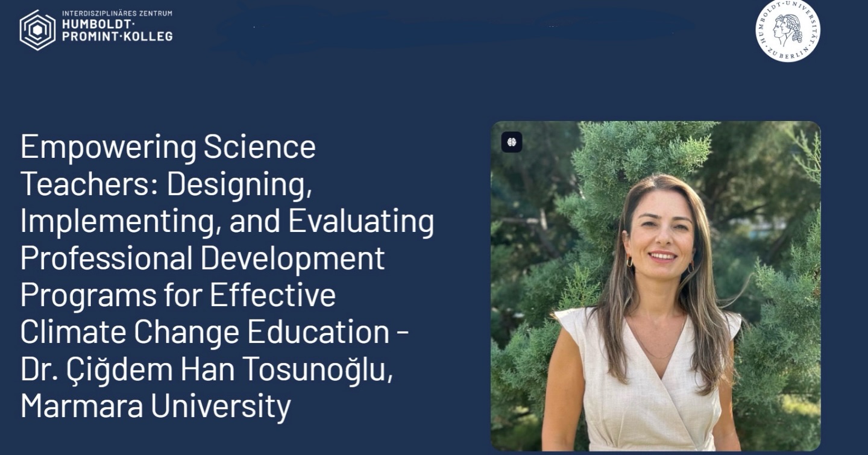The height and width of the screenshot is (455, 868).
Task: Click the "Professional Development" title line
Action: tap(202, 259)
